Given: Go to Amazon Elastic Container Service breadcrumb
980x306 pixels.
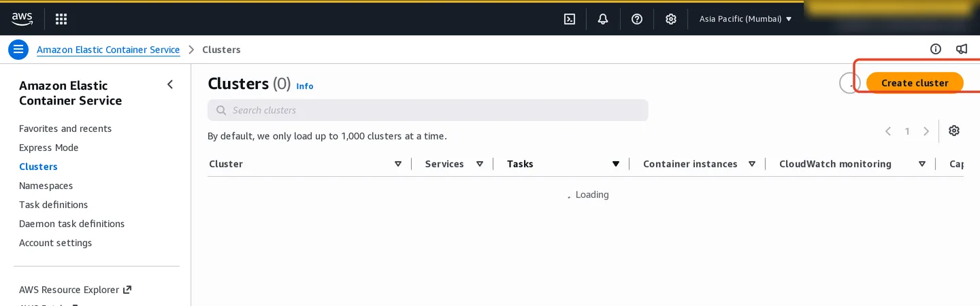Looking at the screenshot, I should pos(108,50).
